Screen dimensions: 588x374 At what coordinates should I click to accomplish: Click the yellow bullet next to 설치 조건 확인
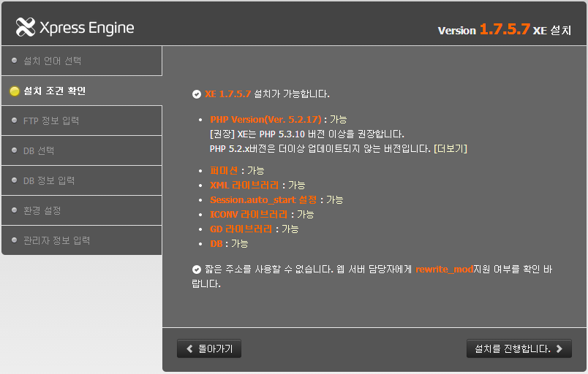(x=14, y=91)
